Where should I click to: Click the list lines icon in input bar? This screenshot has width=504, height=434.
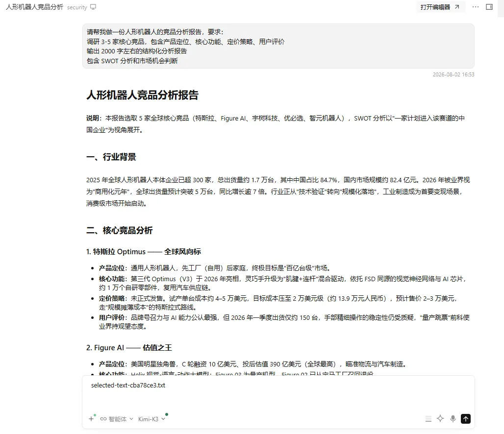428,419
